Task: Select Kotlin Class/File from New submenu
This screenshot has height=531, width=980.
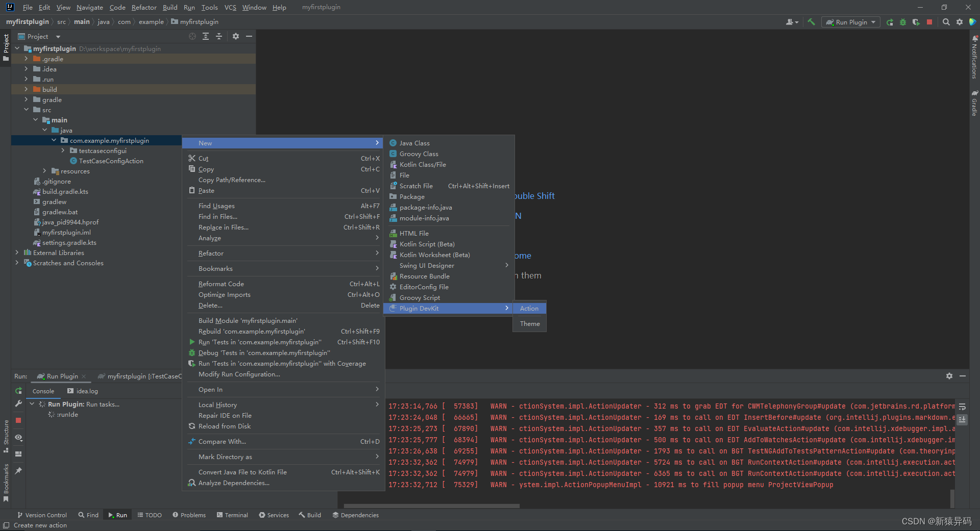Action: 449,164
